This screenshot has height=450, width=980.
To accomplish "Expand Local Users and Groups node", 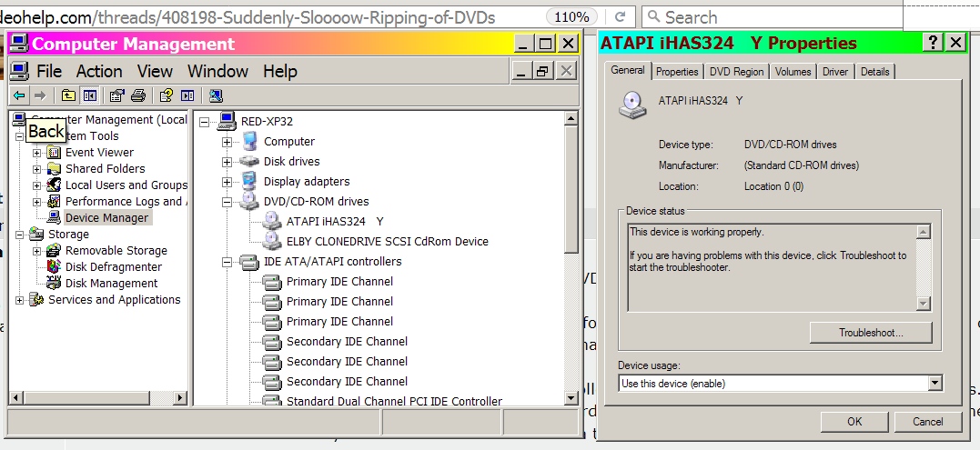I will tap(37, 185).
